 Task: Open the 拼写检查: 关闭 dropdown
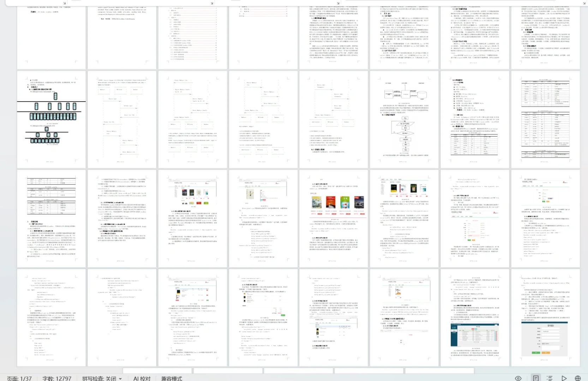[x=102, y=378]
